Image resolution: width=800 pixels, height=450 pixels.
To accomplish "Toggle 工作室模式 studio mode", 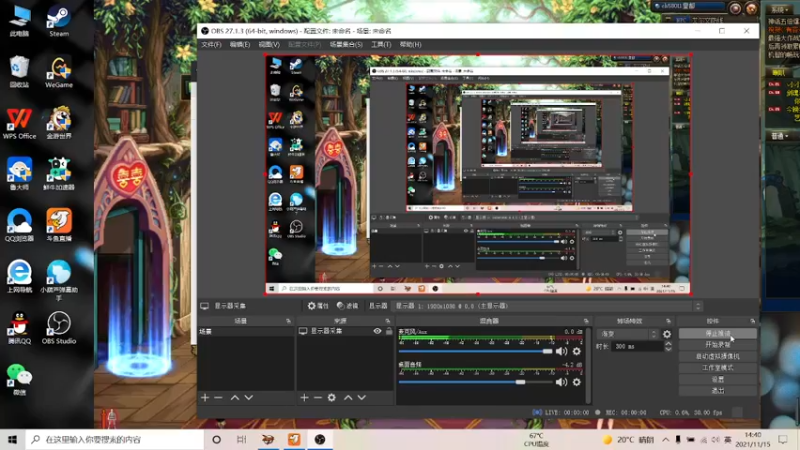I will tap(717, 368).
